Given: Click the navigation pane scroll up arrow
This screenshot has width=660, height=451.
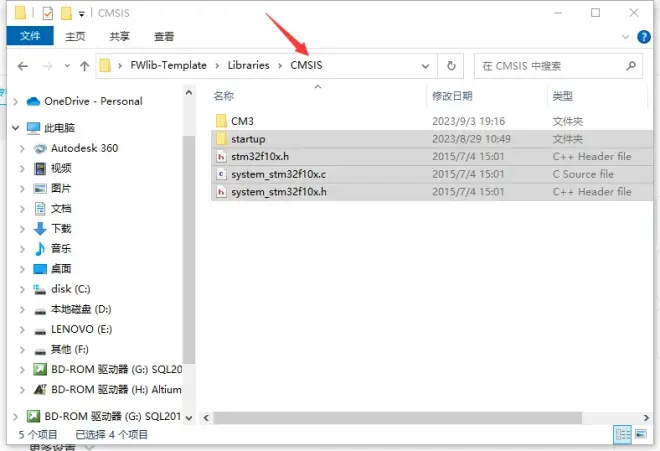Looking at the screenshot, I should coord(189,93).
